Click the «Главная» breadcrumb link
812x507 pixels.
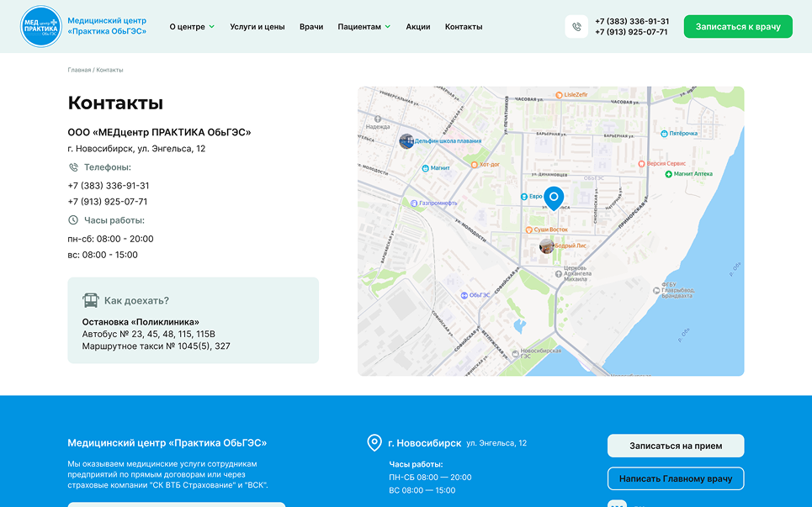tap(79, 70)
